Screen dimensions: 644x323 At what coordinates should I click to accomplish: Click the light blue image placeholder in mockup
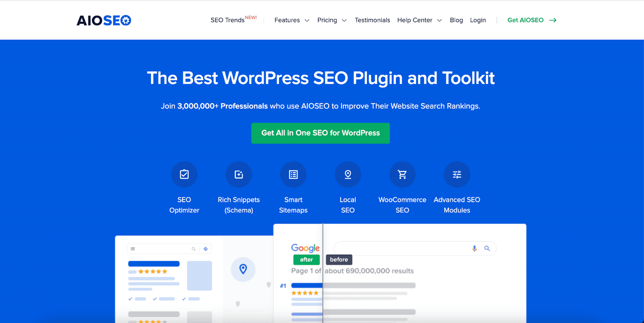200,276
